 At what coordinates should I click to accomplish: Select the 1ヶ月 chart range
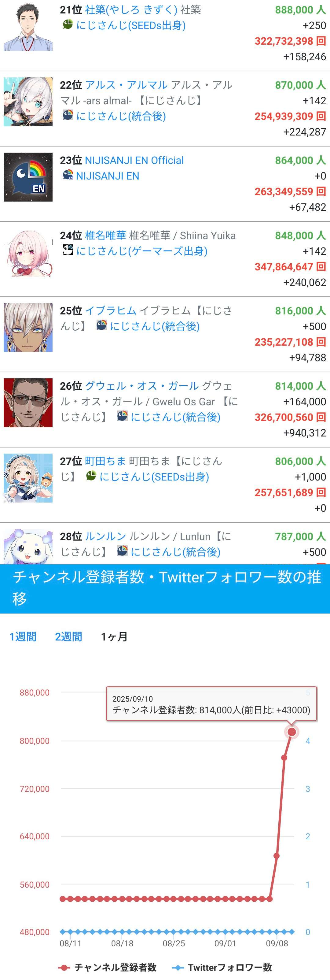[114, 637]
